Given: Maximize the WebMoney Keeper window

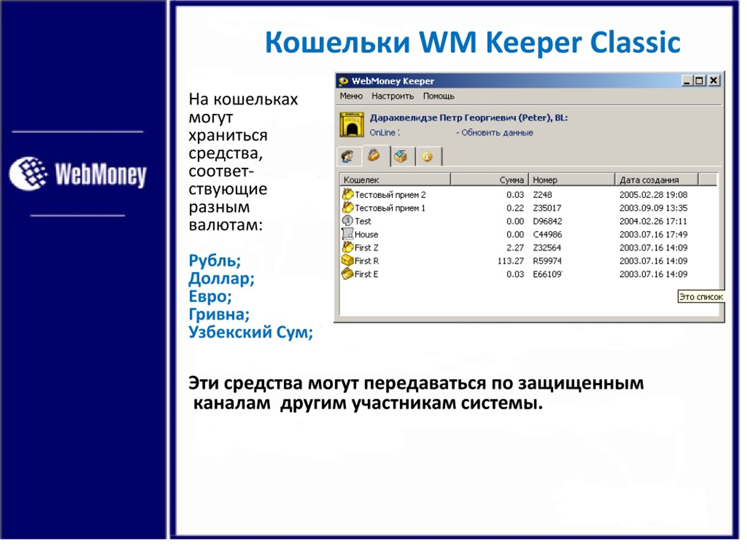Looking at the screenshot, I should [x=699, y=81].
